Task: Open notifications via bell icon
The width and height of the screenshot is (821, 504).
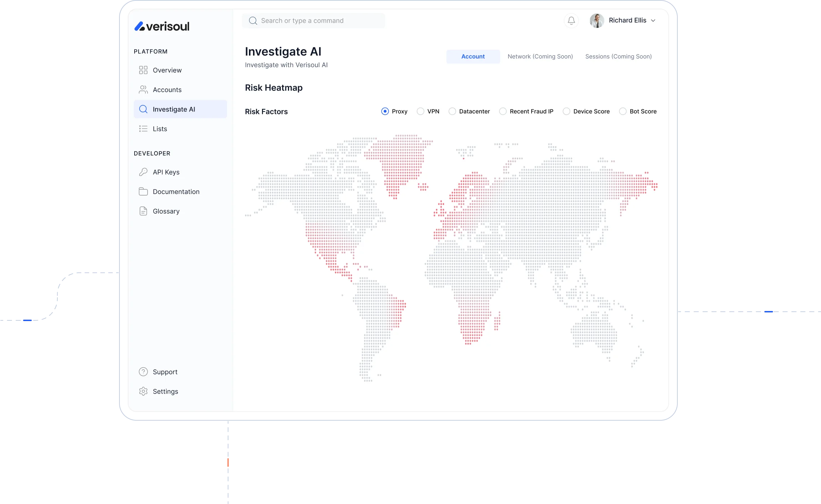Action: coord(571,21)
